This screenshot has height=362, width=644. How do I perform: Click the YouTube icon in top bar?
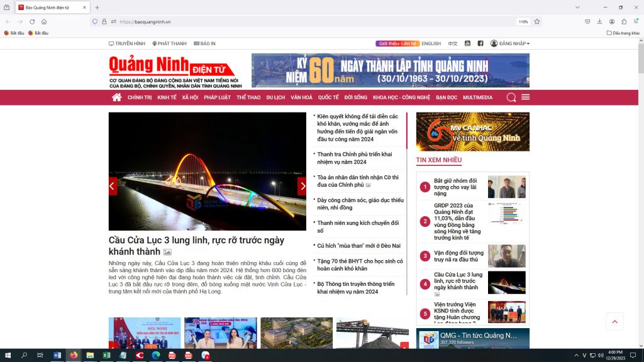(x=467, y=43)
